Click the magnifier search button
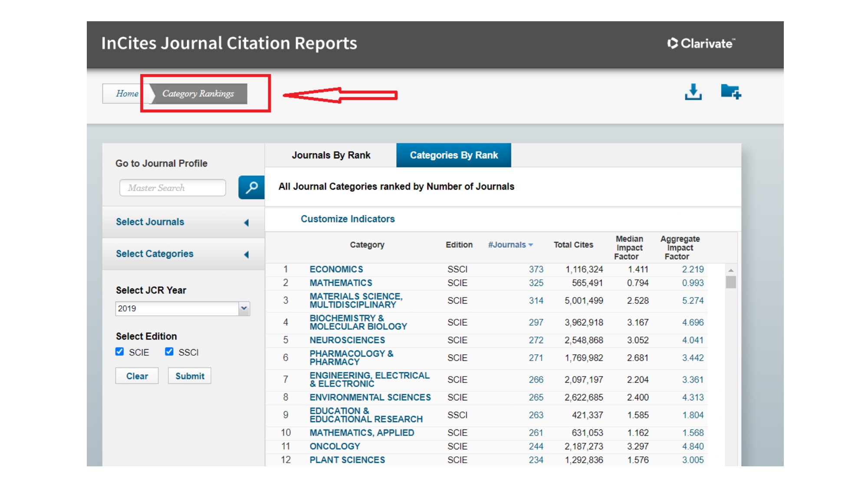This screenshot has height=488, width=868. pos(251,187)
